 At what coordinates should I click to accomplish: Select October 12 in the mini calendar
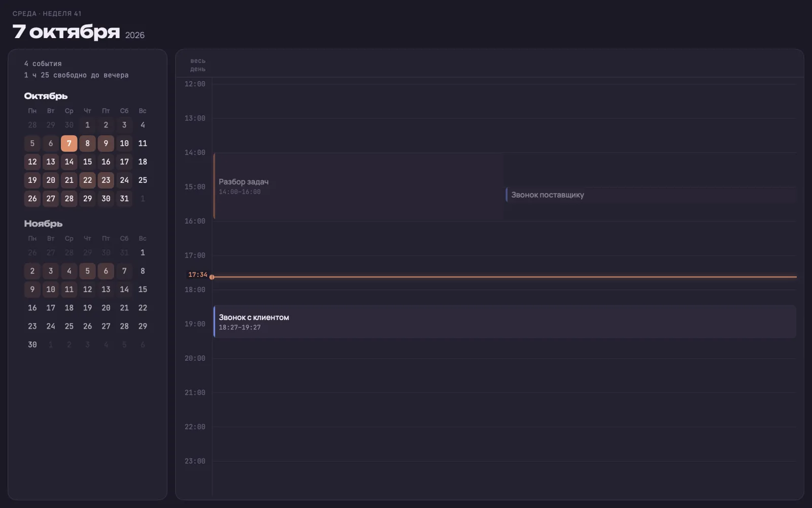32,162
